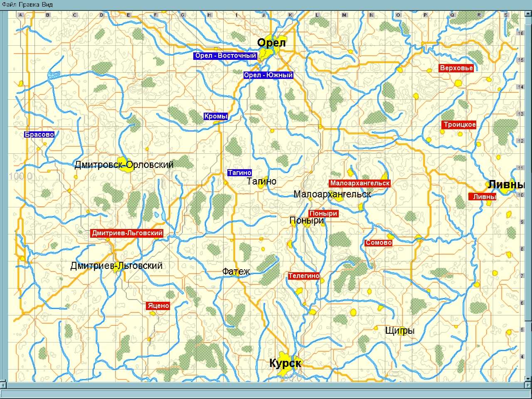Select the red Верховье marker

456,68
